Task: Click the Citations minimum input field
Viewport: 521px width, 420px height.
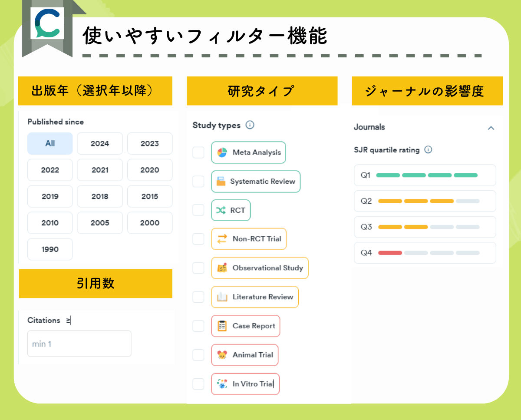Action: (79, 344)
